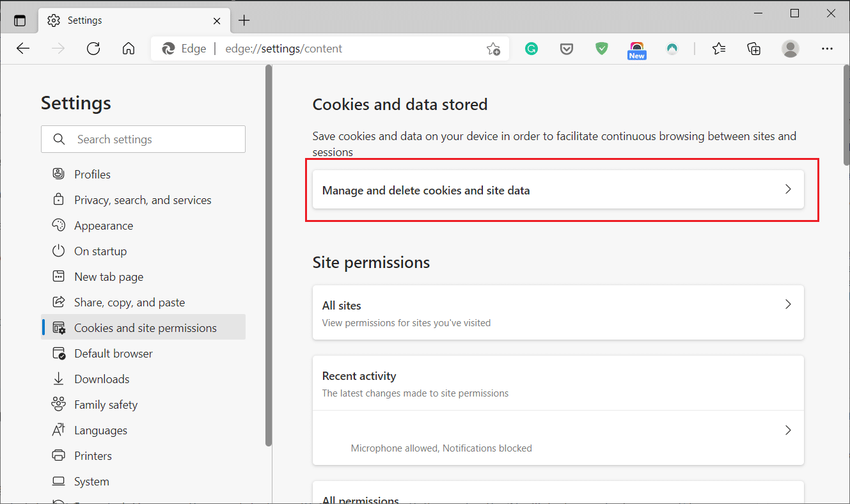Open Settings and more menu
The image size is (850, 504).
click(x=828, y=48)
